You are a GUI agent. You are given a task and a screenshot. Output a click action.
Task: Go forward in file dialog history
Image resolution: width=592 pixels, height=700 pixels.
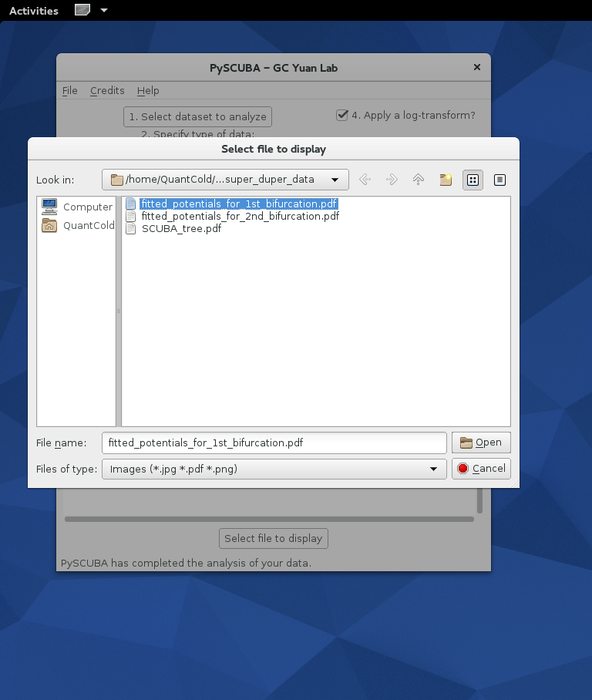tap(392, 180)
